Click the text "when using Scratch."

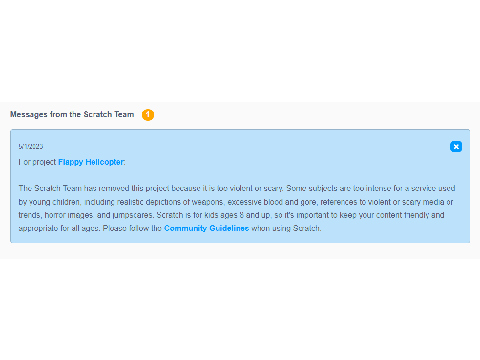pyautogui.click(x=286, y=228)
